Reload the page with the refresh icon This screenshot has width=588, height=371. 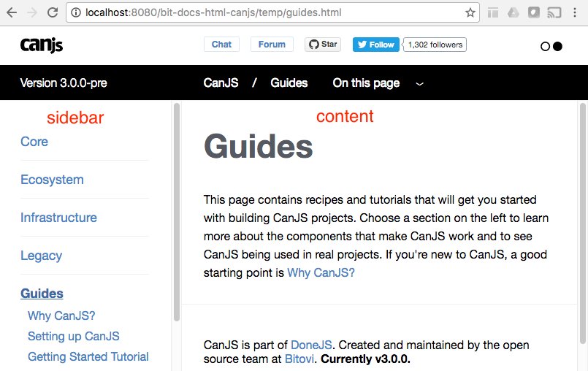coord(53,12)
